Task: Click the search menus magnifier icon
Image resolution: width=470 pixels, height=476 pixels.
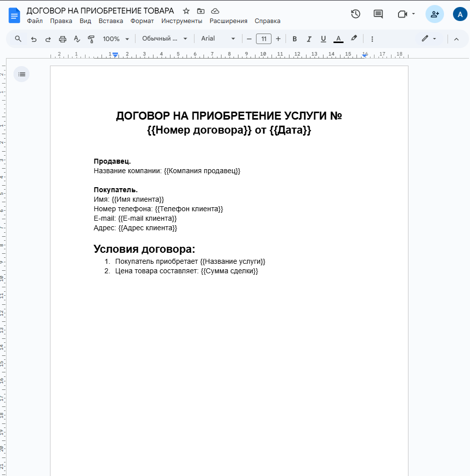Action: coord(18,39)
